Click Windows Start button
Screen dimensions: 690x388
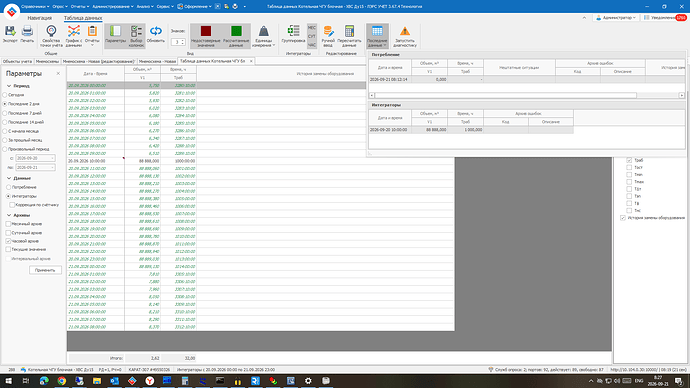8,381
